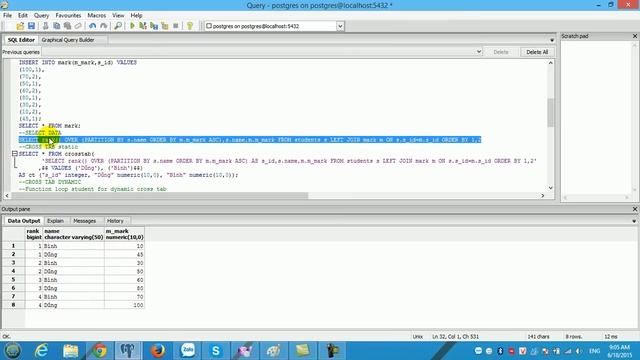
Task: Execute the query and write result to file
Action: 154,26
